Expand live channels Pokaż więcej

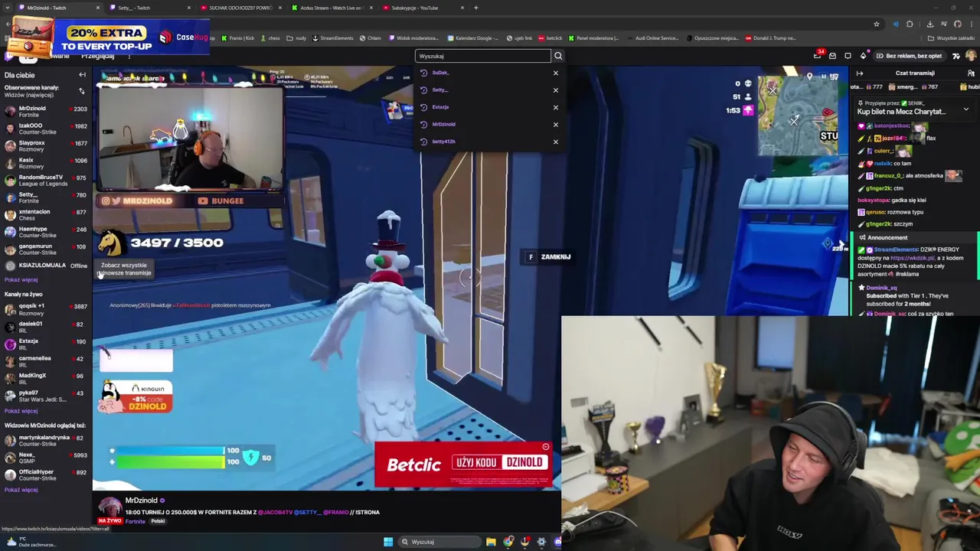(21, 411)
